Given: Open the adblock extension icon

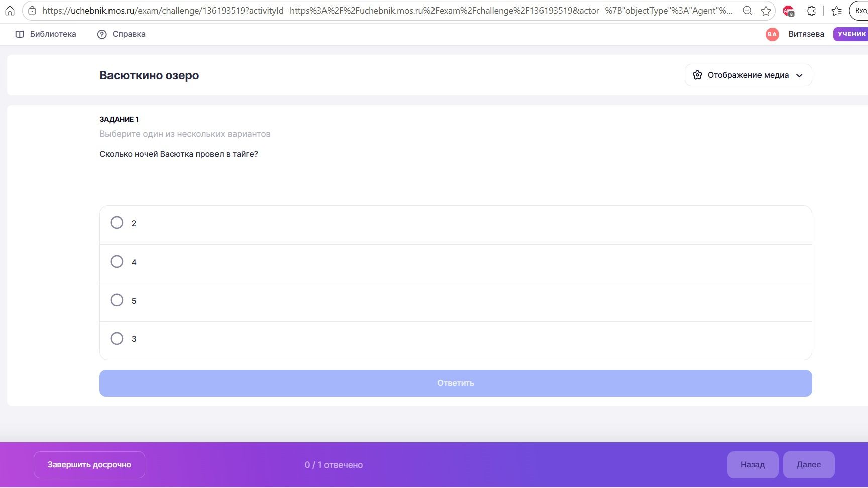Looking at the screenshot, I should pyautogui.click(x=788, y=11).
